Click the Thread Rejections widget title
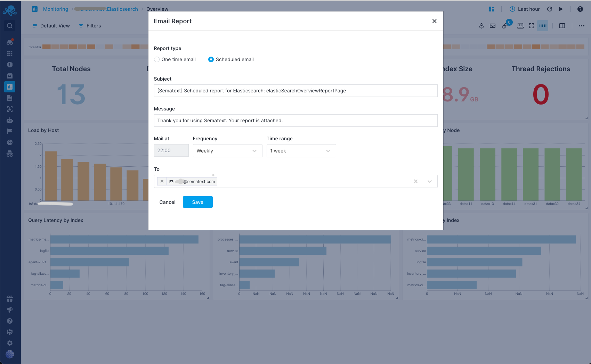The width and height of the screenshot is (591, 364). [x=541, y=69]
